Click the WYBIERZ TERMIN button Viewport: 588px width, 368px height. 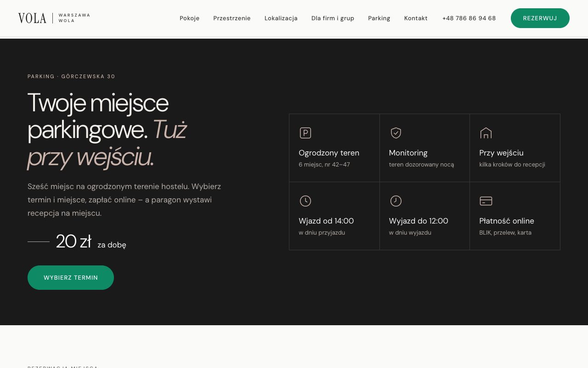(71, 277)
